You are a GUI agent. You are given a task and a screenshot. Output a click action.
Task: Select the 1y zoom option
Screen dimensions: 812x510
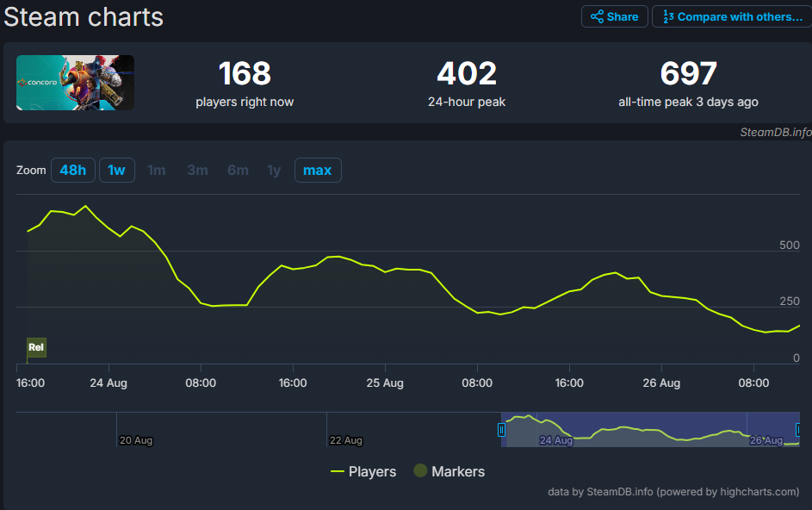point(274,170)
